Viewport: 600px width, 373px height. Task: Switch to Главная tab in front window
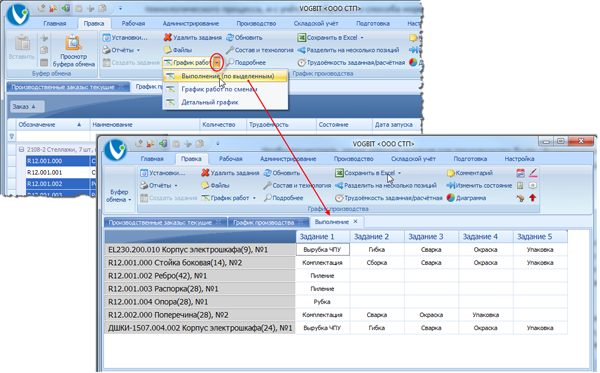click(x=152, y=159)
